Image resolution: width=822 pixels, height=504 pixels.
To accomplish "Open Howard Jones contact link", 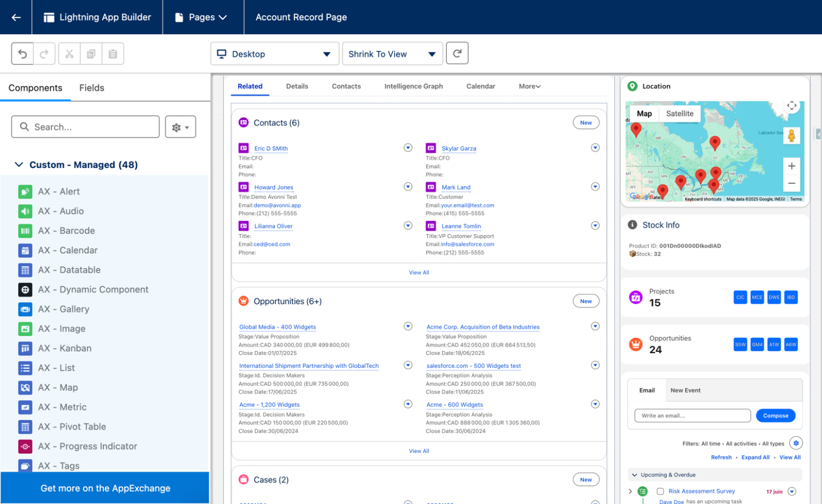I will [273, 188].
